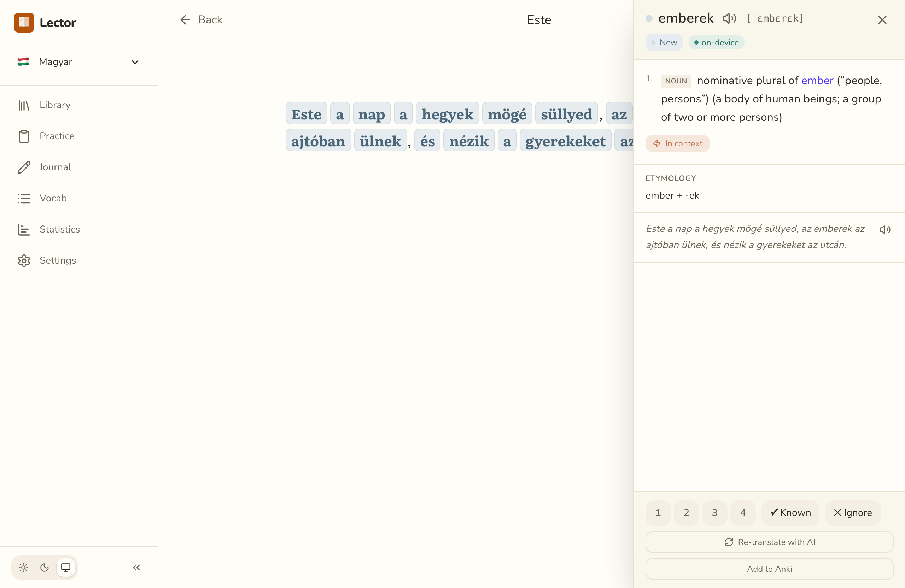Click the Este page title
This screenshot has width=905, height=588.
point(539,20)
